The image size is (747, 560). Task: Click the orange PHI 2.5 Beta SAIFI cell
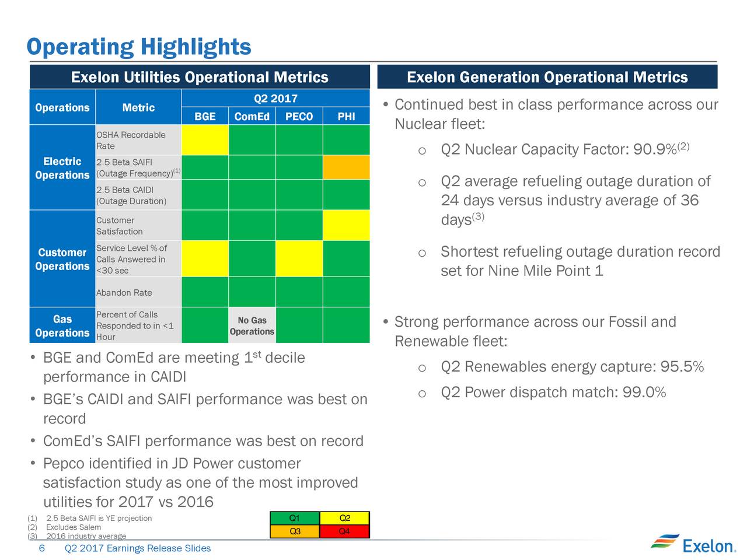click(346, 167)
